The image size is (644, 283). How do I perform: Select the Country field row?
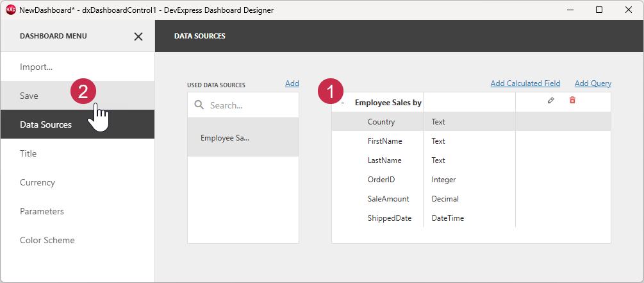pos(471,122)
